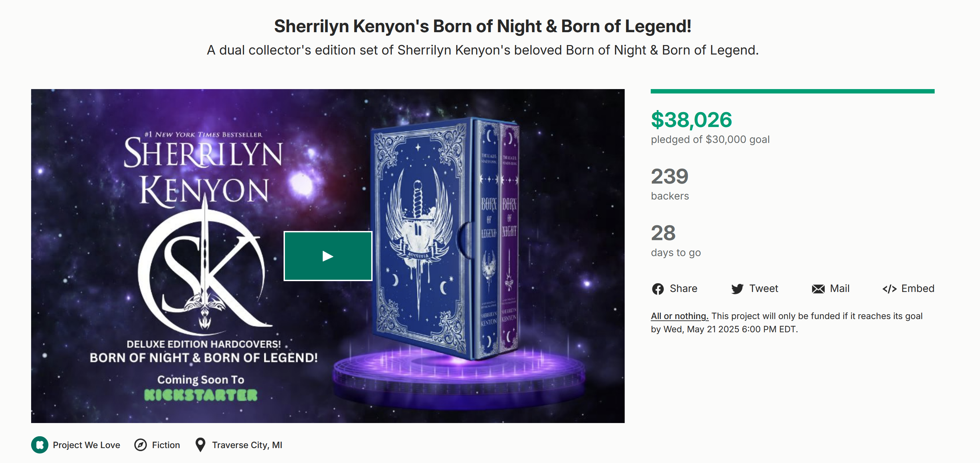The height and width of the screenshot is (463, 980).
Task: Click the book box set image
Action: click(x=445, y=239)
